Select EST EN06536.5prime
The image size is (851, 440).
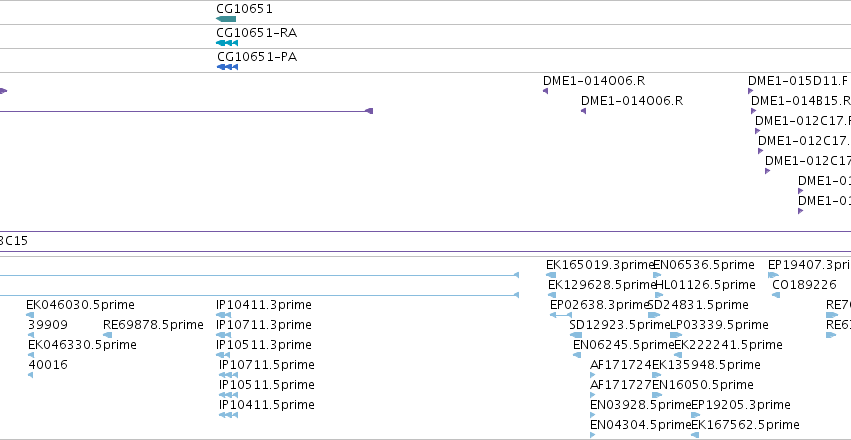tap(703, 265)
